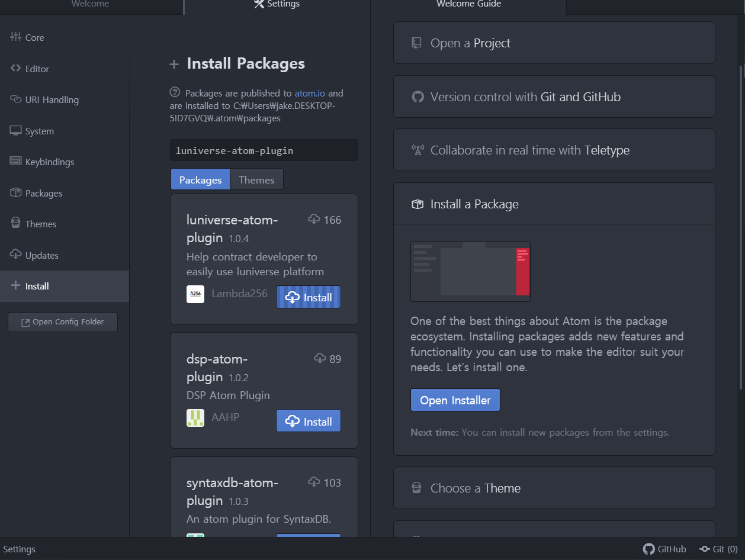Click the Editor code brackets icon
This screenshot has height=560, width=745.
coord(15,68)
